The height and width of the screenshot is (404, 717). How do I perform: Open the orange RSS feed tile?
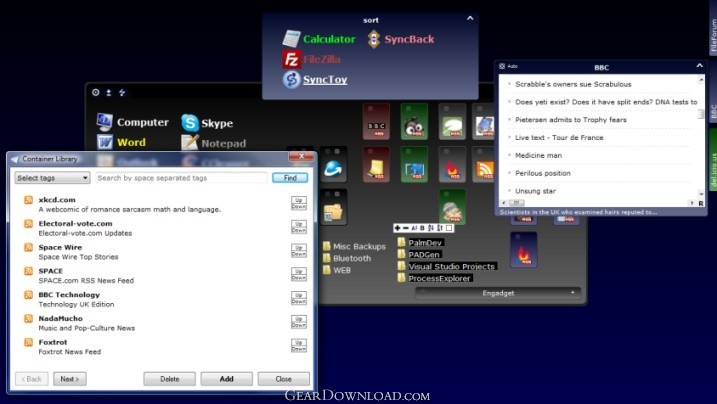(484, 165)
